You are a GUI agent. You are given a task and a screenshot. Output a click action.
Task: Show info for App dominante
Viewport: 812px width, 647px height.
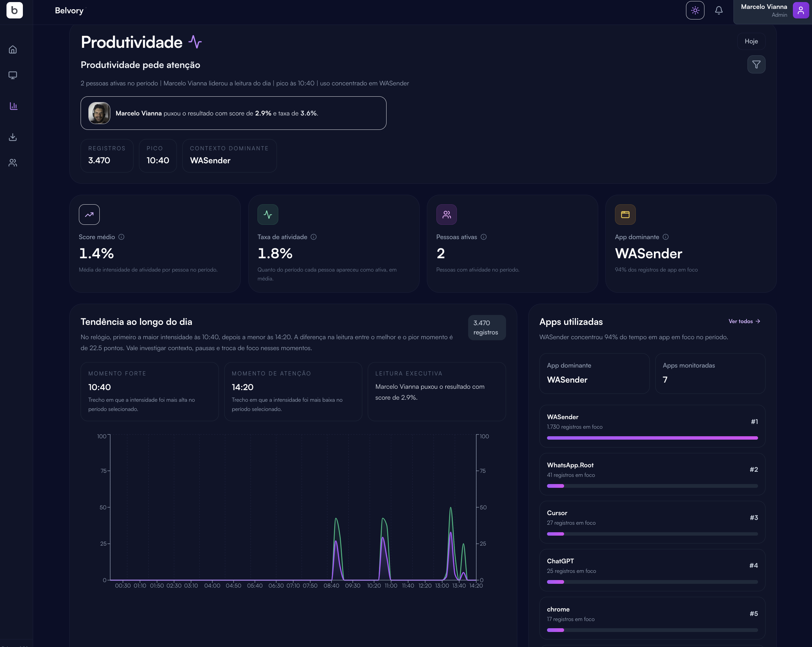point(666,237)
